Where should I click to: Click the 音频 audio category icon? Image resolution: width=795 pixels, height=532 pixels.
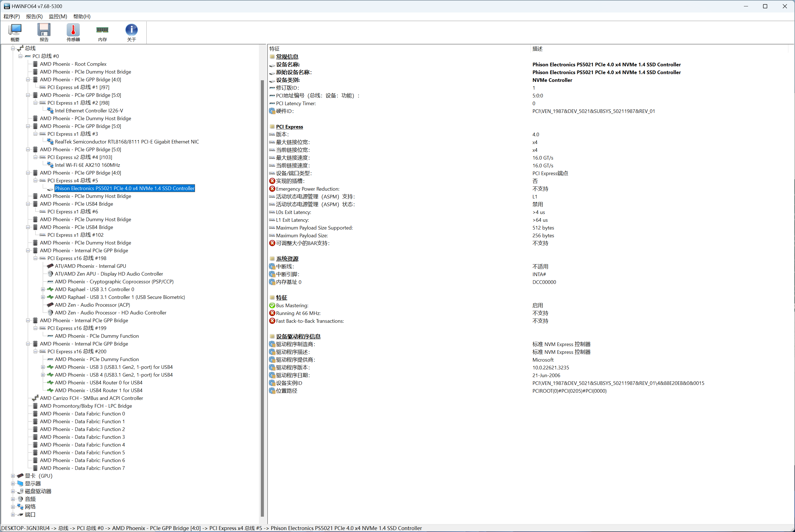point(20,499)
